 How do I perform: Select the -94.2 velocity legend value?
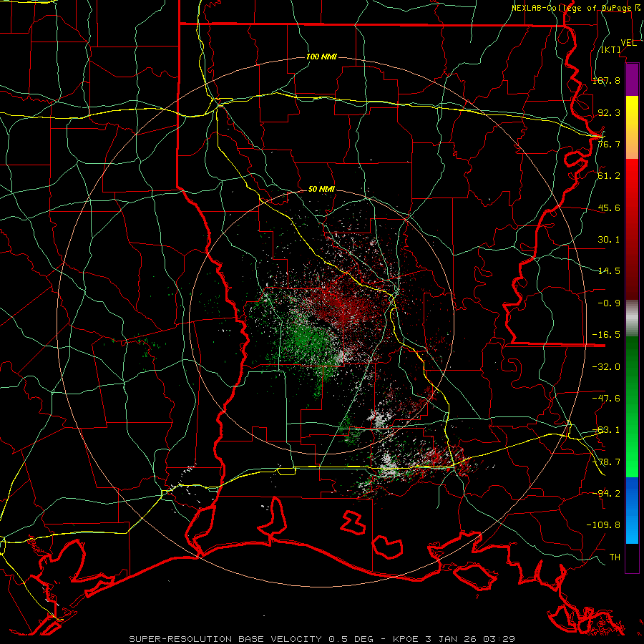(606, 493)
